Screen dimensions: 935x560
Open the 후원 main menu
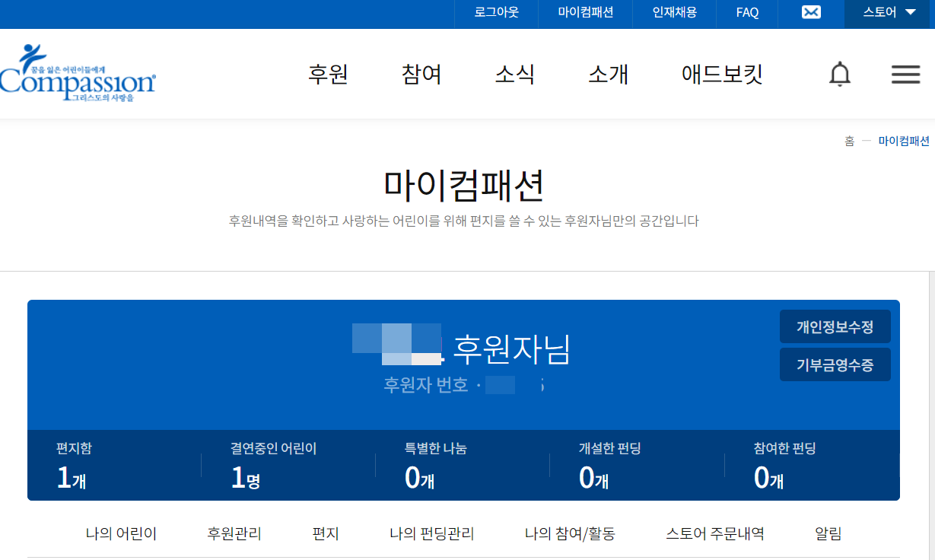click(x=328, y=75)
